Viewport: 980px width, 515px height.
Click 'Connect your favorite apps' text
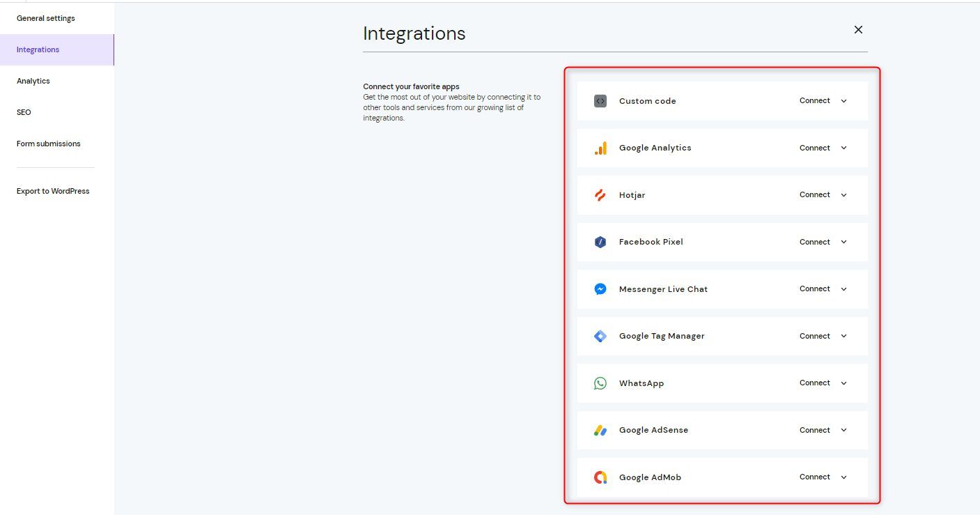click(x=411, y=86)
